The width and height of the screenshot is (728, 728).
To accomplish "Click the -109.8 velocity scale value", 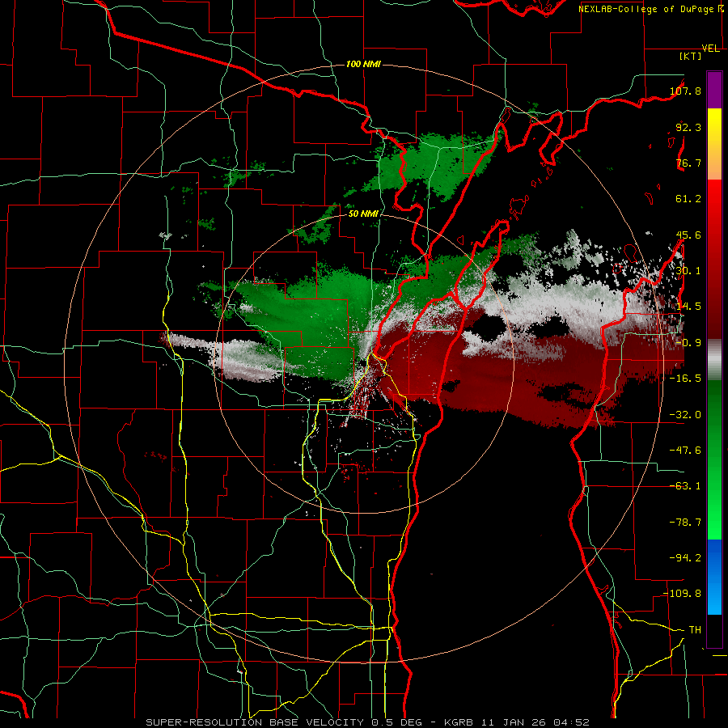I will coord(682,594).
